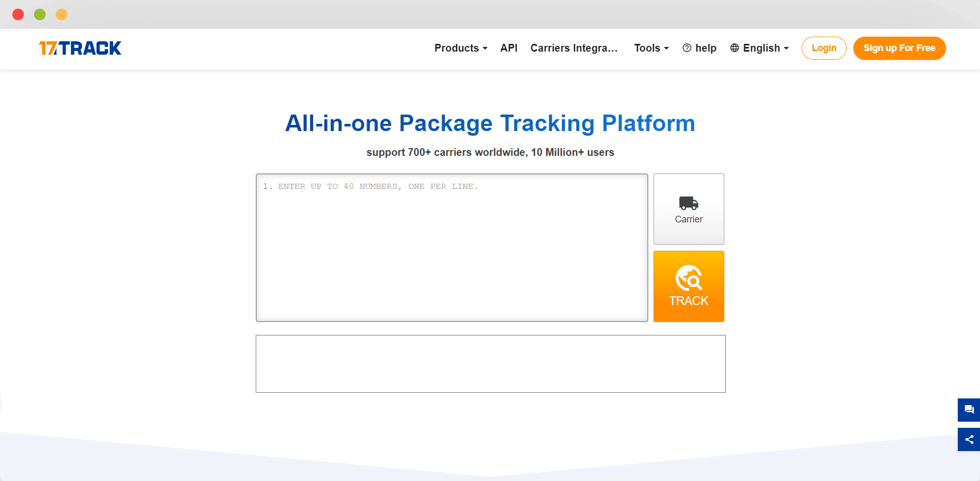Image resolution: width=980 pixels, height=481 pixels.
Task: Open the English language selector
Action: pos(759,48)
